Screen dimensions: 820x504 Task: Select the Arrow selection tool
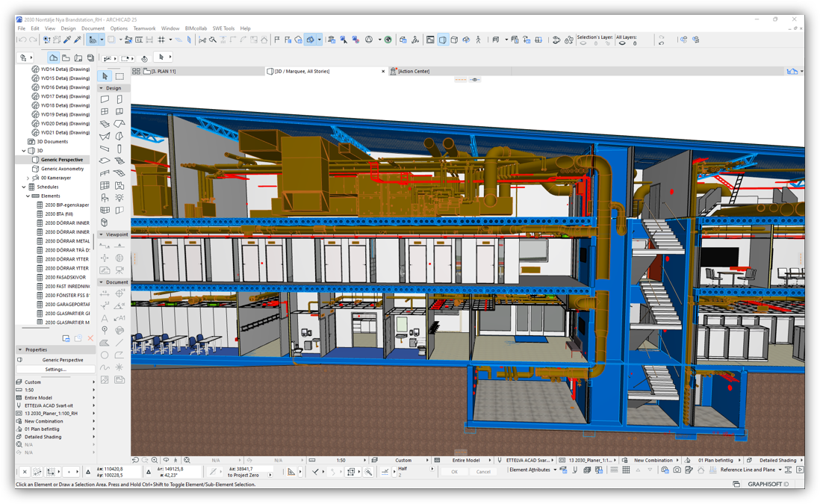coord(105,76)
